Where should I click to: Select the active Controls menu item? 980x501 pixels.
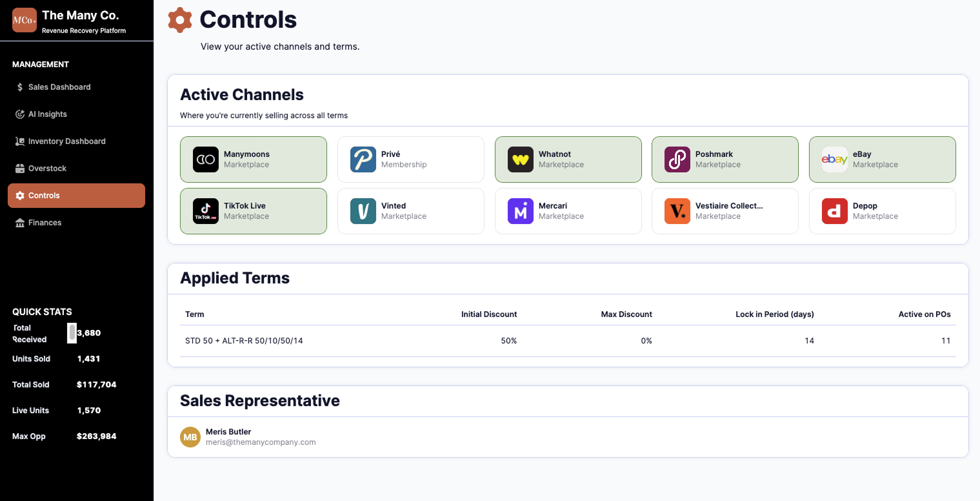point(76,196)
